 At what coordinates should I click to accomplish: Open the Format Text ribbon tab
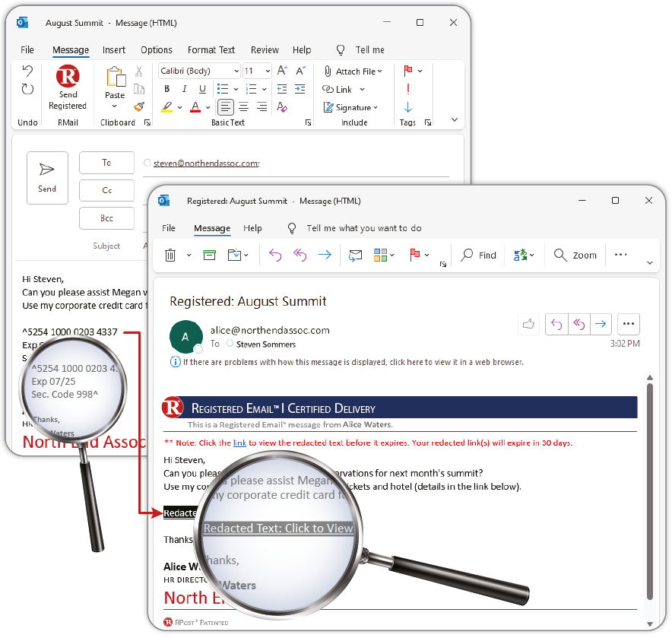pyautogui.click(x=211, y=50)
